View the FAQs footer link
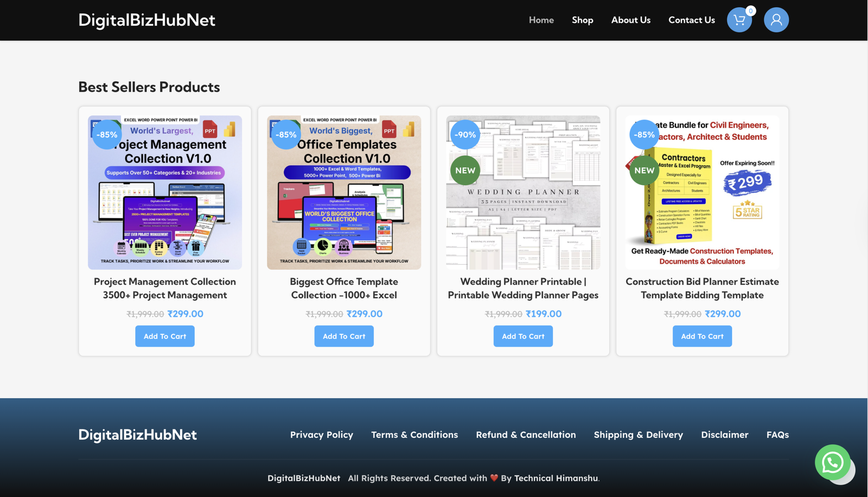Viewport: 868px width, 497px height. coord(777,435)
